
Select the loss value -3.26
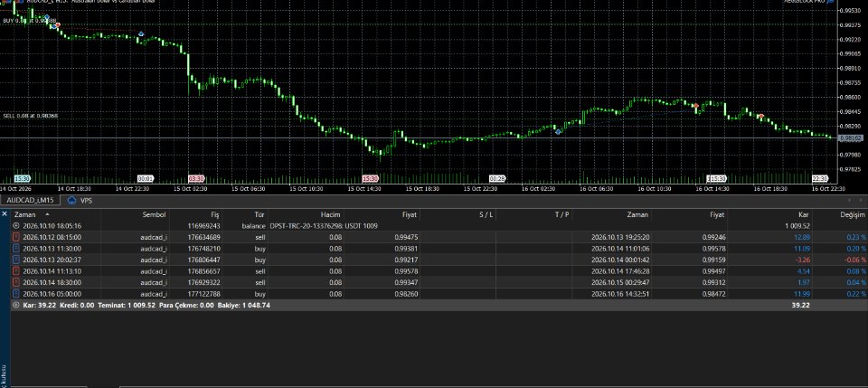(x=803, y=260)
